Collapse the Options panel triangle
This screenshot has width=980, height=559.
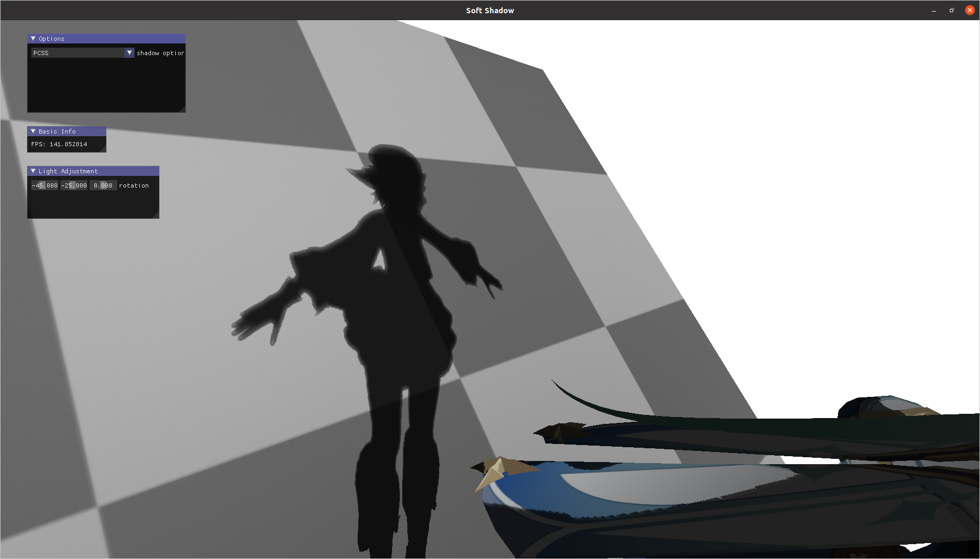(33, 39)
